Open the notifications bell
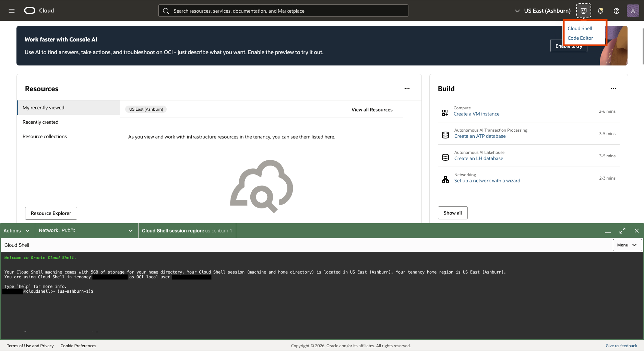This screenshot has height=351, width=644. pos(600,11)
